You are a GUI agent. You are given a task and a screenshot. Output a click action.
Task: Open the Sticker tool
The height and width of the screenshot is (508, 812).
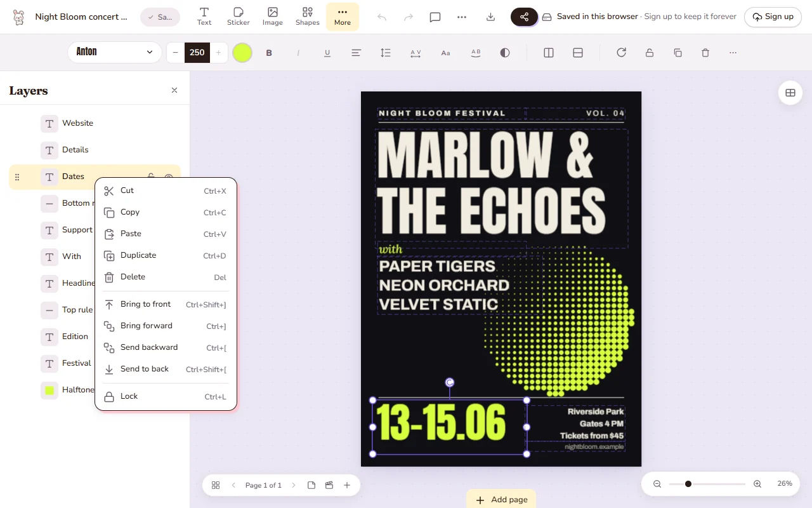tap(239, 17)
